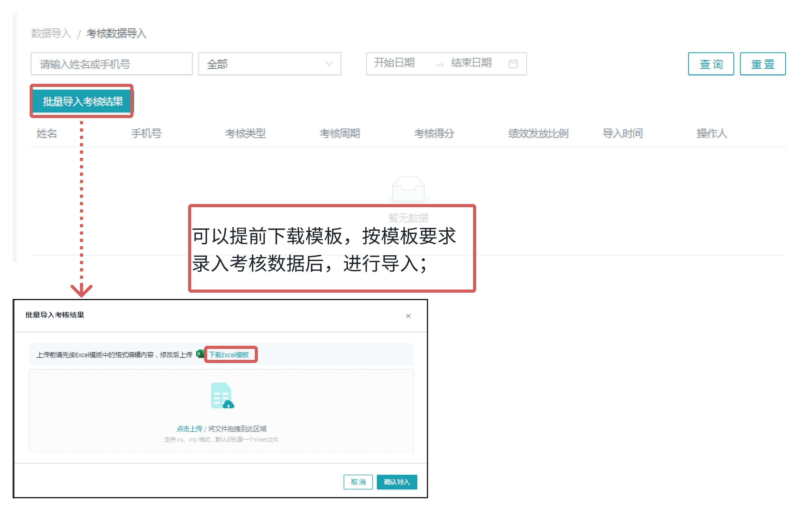Focus the name or phone search field
This screenshot has width=812, height=511.
click(111, 64)
